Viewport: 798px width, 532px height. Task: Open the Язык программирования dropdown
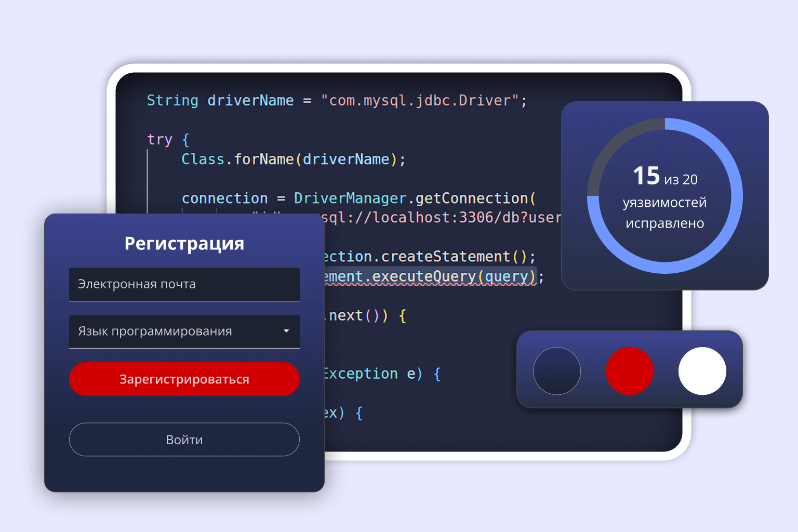click(x=177, y=331)
